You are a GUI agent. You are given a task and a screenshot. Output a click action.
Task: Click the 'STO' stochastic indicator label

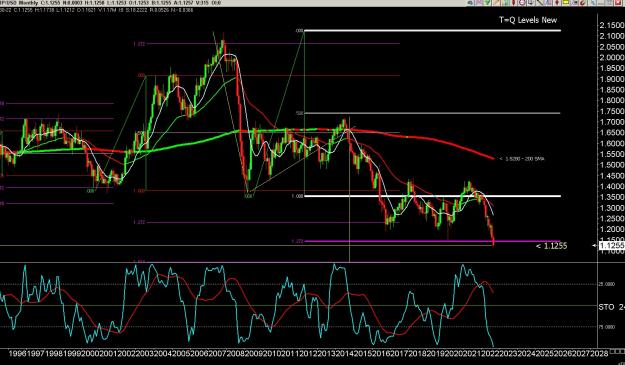pos(606,307)
